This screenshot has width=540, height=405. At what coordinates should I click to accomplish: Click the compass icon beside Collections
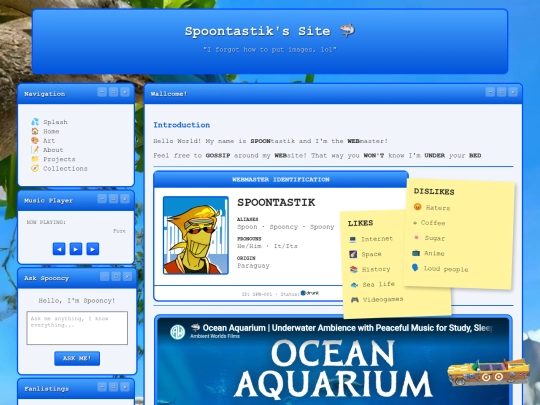coord(35,168)
